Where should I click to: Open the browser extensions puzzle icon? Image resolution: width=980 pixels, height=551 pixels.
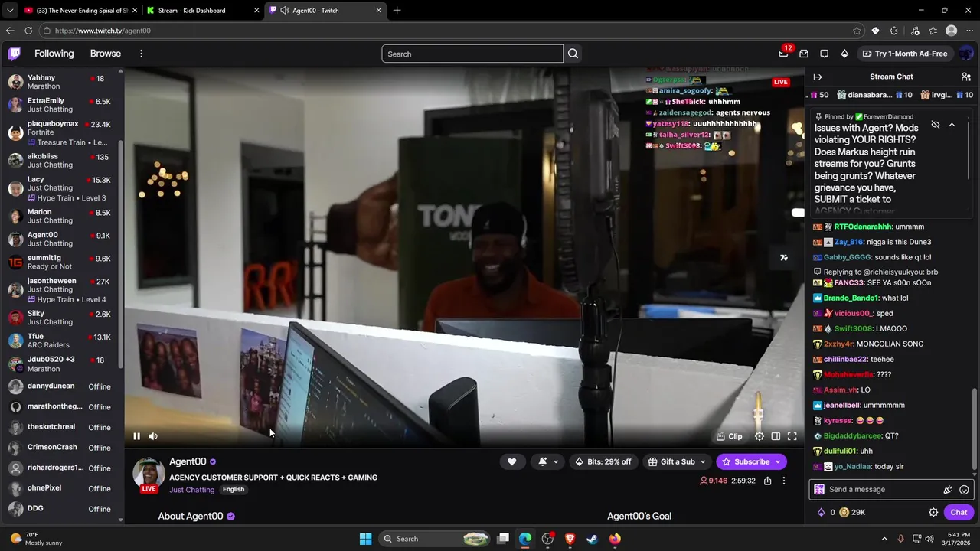[x=893, y=31]
